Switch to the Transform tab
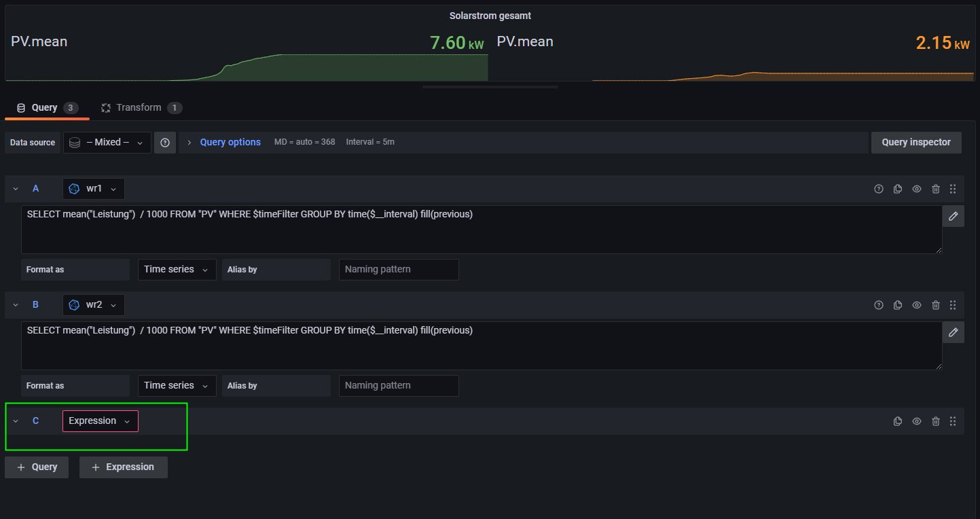Image resolution: width=980 pixels, height=519 pixels. 141,107
